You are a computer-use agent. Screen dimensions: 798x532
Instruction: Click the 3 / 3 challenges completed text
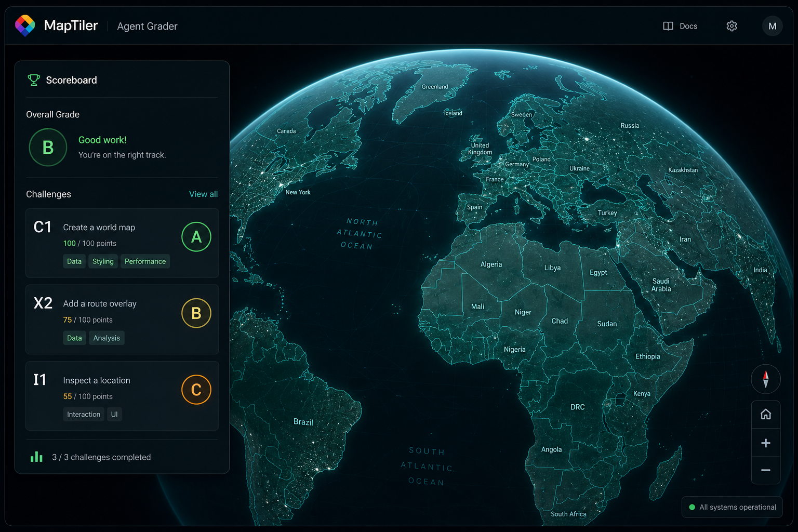pos(101,457)
